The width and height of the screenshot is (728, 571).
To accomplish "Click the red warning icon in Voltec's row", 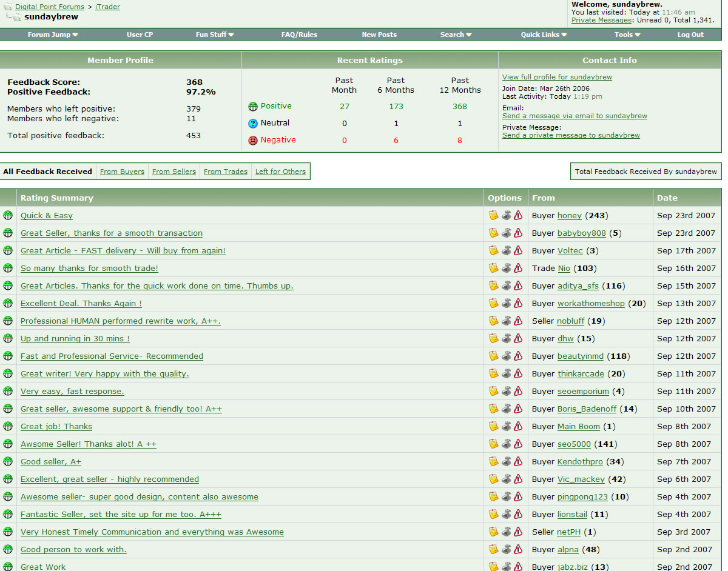I will [517, 250].
